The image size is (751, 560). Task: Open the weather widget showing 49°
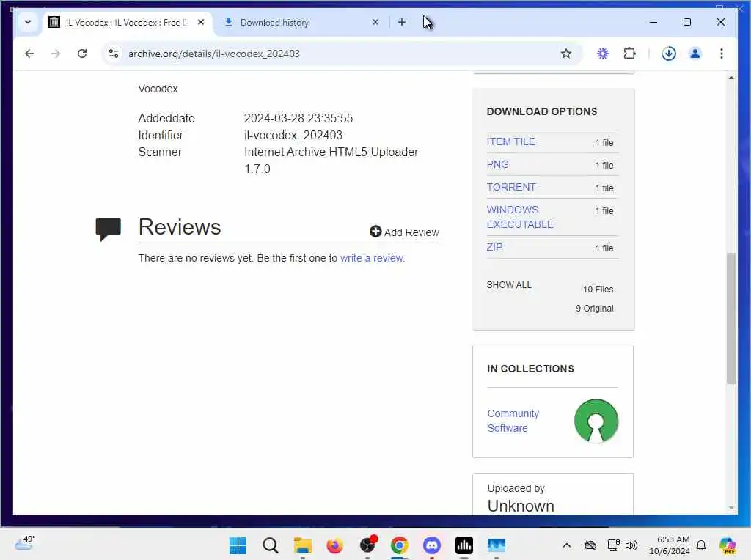[x=24, y=543]
